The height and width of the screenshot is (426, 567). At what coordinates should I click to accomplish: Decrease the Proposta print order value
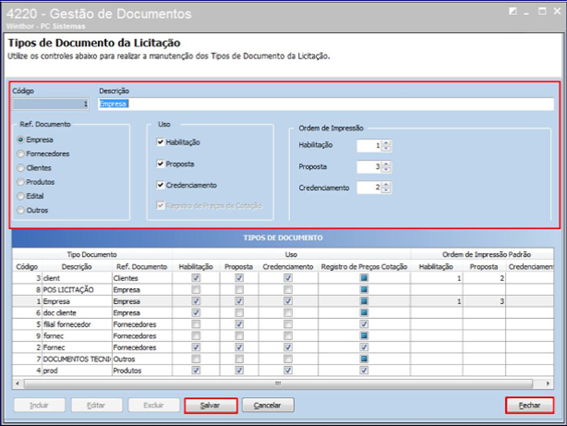pos(386,169)
